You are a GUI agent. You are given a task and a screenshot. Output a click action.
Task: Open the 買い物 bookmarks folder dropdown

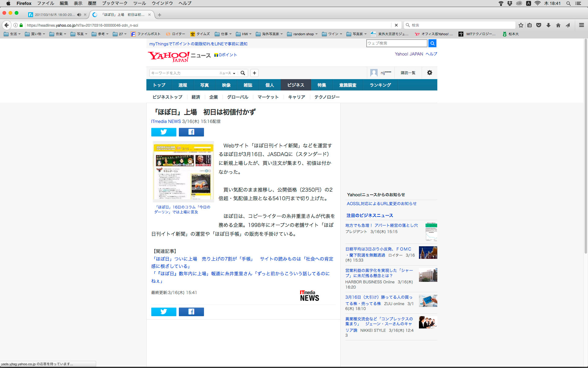pos(35,34)
